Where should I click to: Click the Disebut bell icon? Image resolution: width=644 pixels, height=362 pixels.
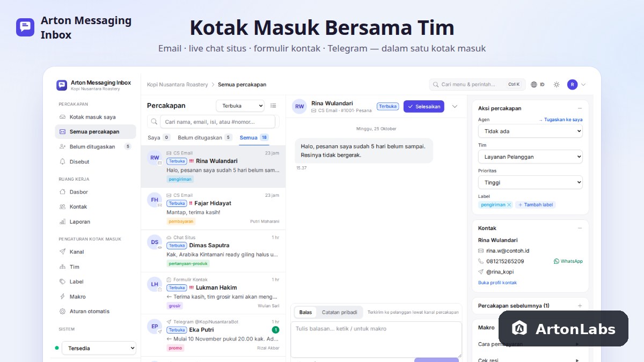63,161
